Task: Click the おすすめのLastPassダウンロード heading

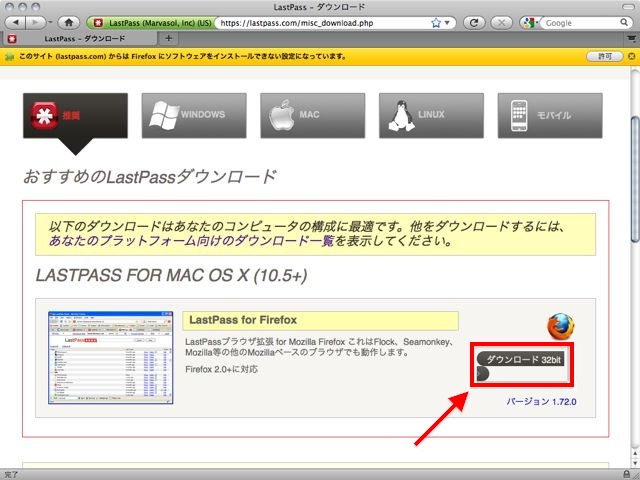Action: (150, 177)
